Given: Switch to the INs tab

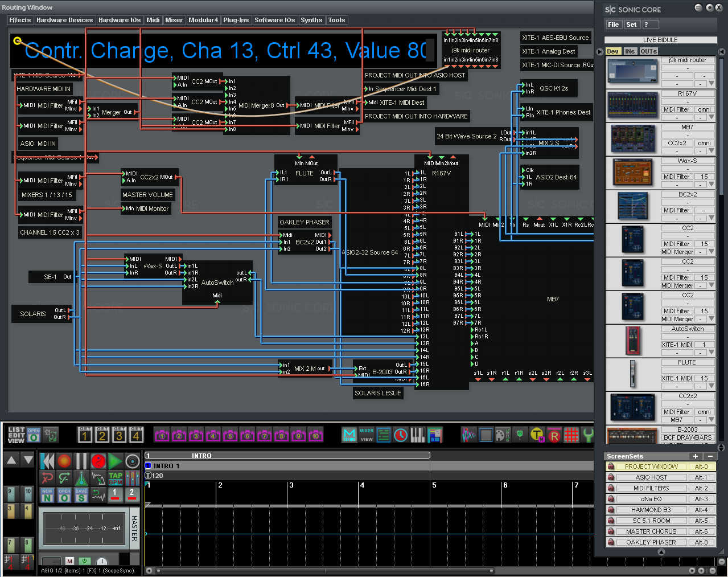Looking at the screenshot, I should [x=630, y=51].
